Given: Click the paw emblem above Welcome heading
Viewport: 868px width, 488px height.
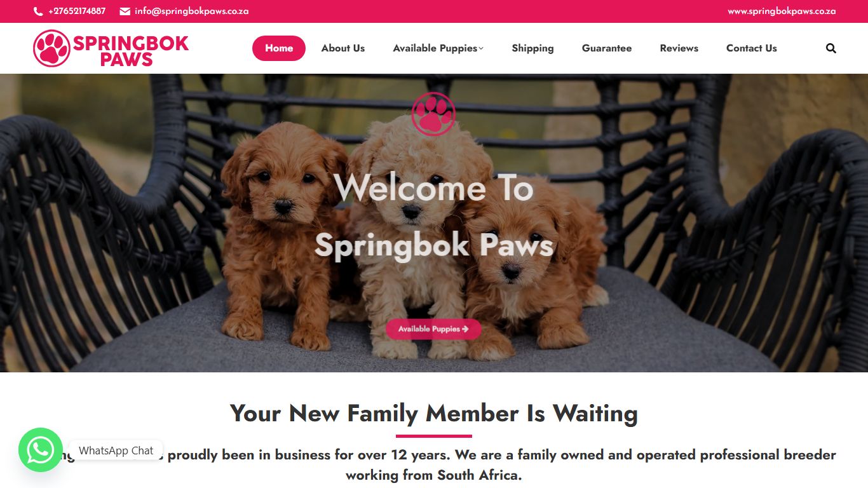Looking at the screenshot, I should [x=433, y=114].
